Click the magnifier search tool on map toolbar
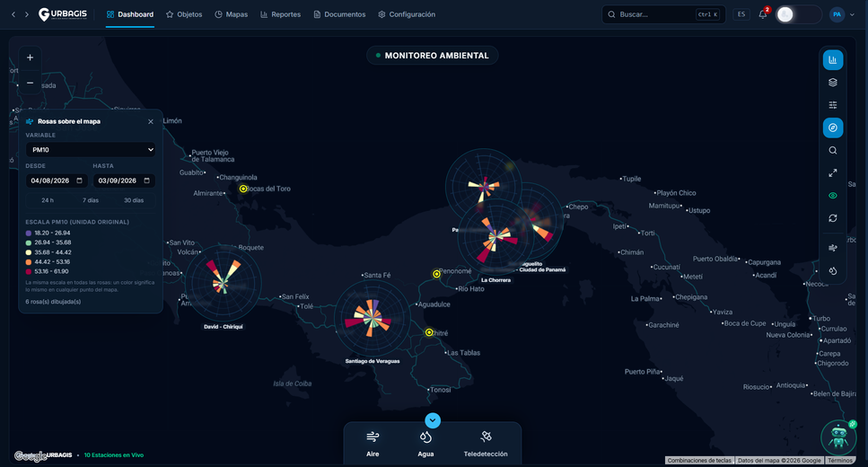Image resolution: width=868 pixels, height=467 pixels. pyautogui.click(x=833, y=151)
